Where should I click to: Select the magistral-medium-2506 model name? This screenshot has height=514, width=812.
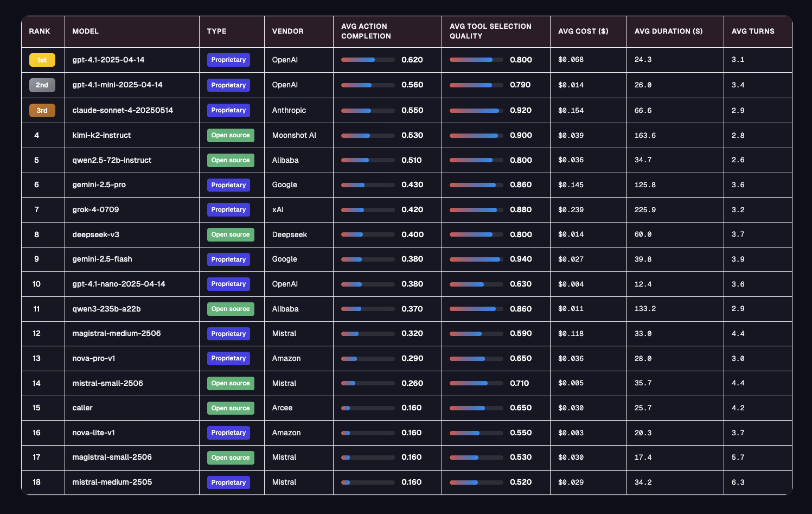(x=117, y=334)
